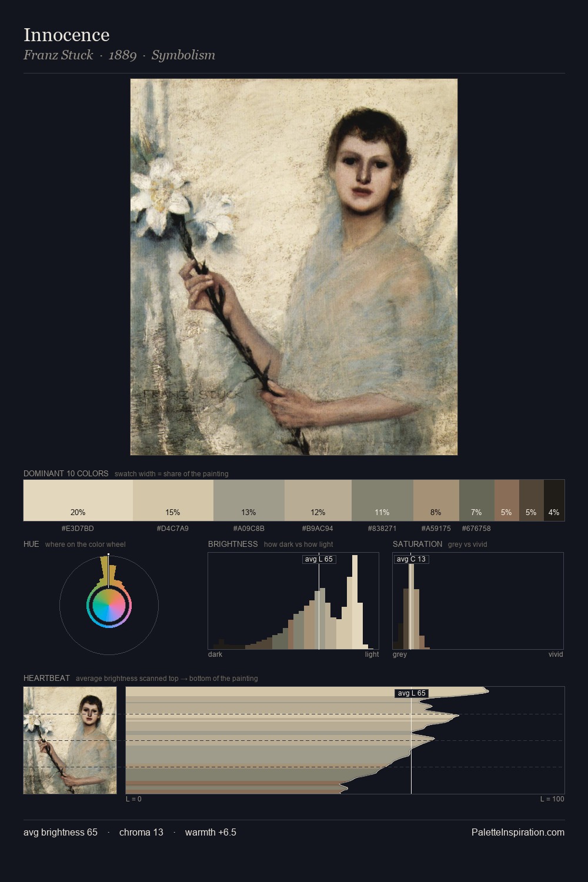The height and width of the screenshot is (882, 588).
Task: Click the 'warmth +6.5' footer stat
Action: pyautogui.click(x=211, y=833)
